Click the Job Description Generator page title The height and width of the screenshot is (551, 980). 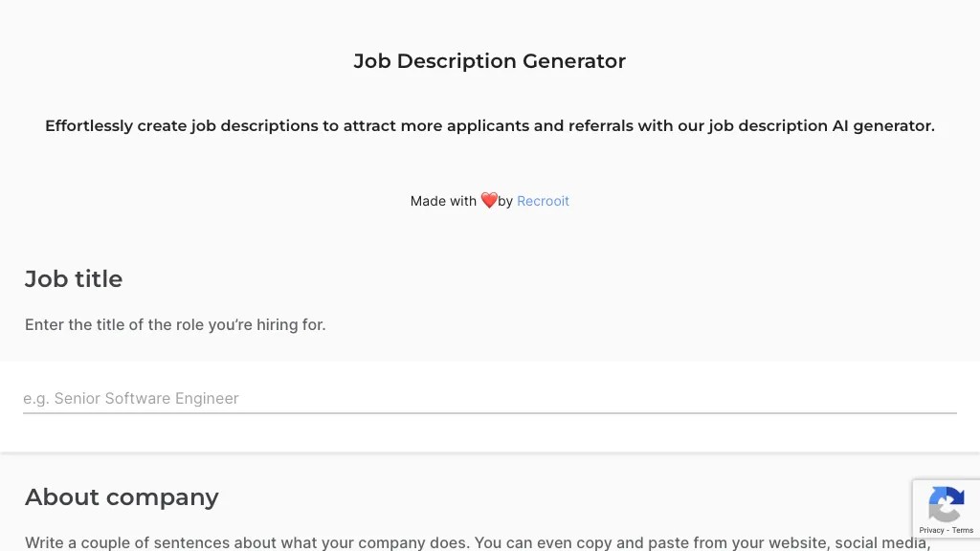point(489,60)
